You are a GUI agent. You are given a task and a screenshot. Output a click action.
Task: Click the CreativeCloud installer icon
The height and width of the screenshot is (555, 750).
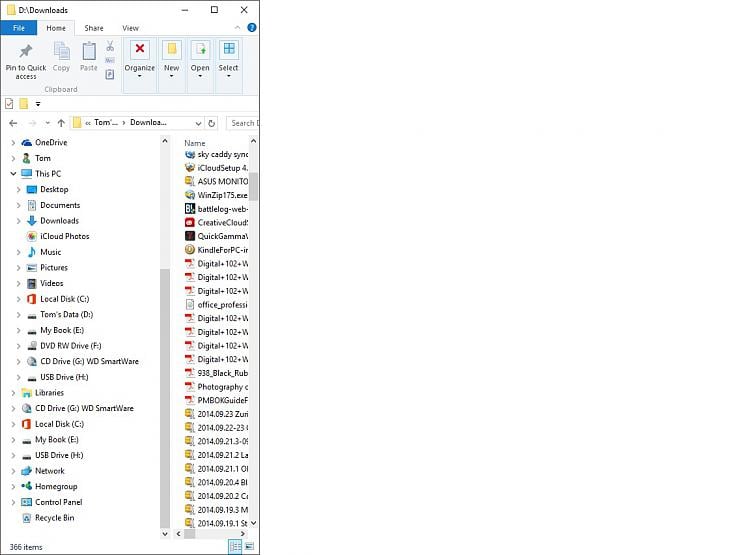click(x=190, y=222)
